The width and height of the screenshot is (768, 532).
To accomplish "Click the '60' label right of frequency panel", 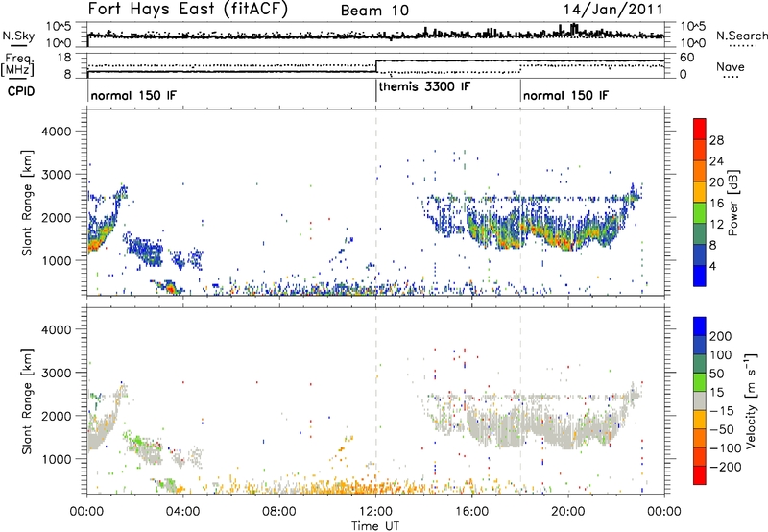I will click(687, 58).
